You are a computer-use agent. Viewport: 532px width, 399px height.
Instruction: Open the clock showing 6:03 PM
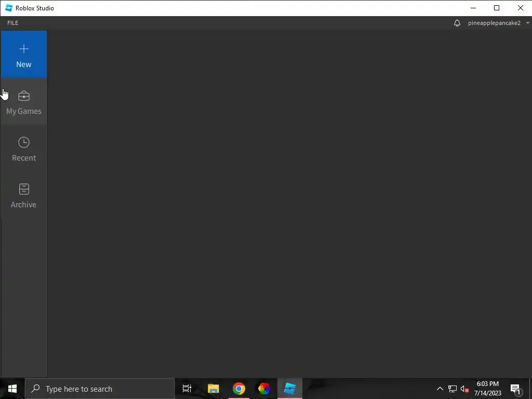[x=487, y=389]
